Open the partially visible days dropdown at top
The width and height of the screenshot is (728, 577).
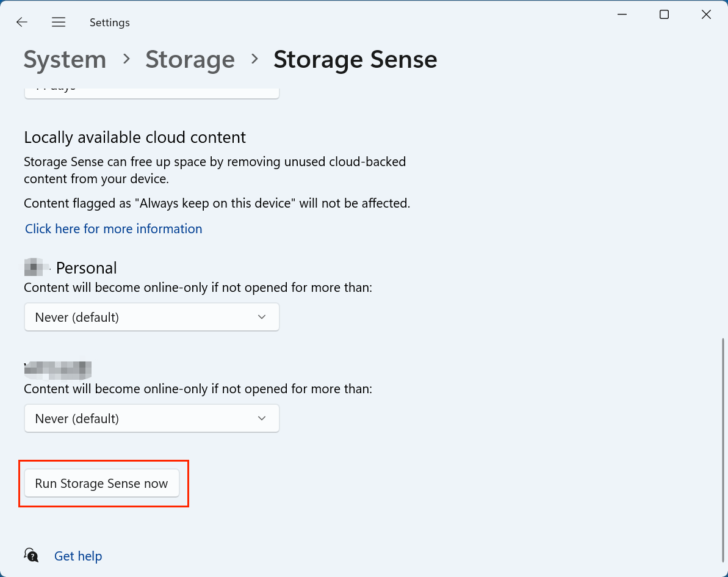151,87
